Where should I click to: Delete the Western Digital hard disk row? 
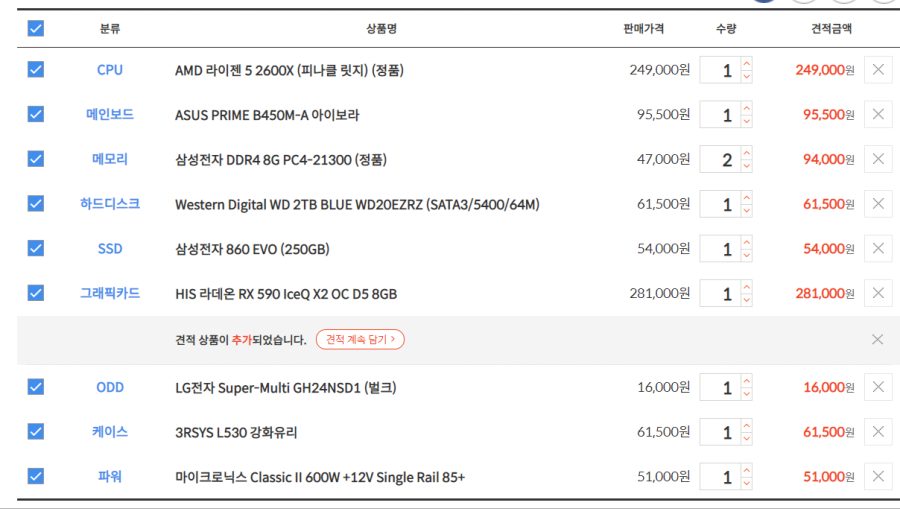[x=878, y=204]
